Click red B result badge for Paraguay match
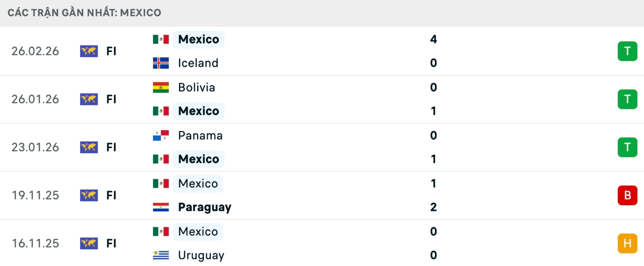 click(x=627, y=195)
